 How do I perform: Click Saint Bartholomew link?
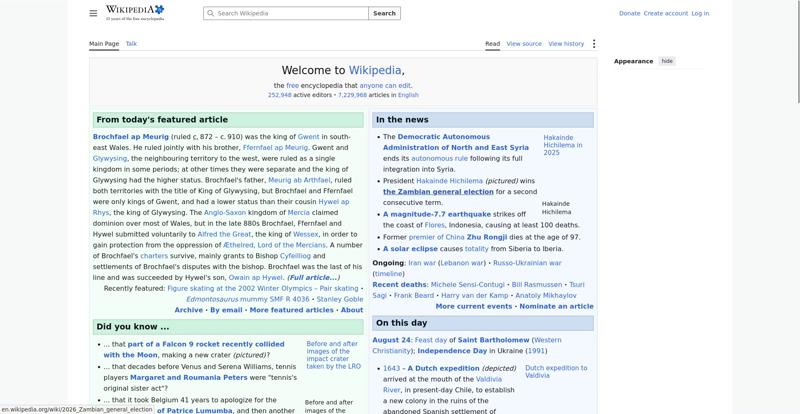493,340
